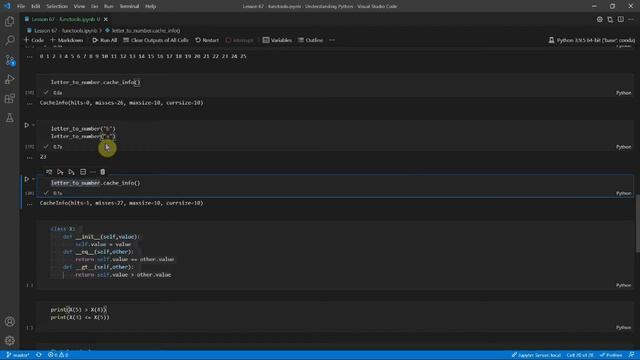Click breadcrumb letter_to_number.cache_info()
Viewport: 640px width, 360px height.
tap(142, 31)
